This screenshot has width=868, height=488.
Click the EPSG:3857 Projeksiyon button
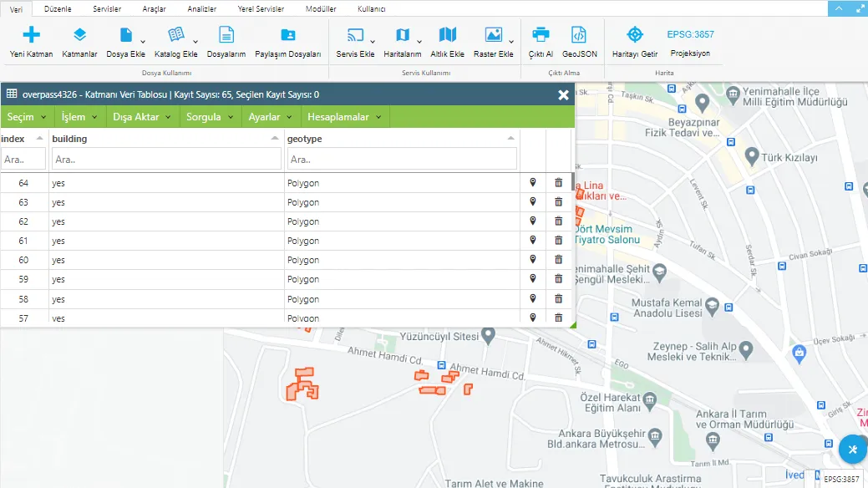tap(690, 42)
